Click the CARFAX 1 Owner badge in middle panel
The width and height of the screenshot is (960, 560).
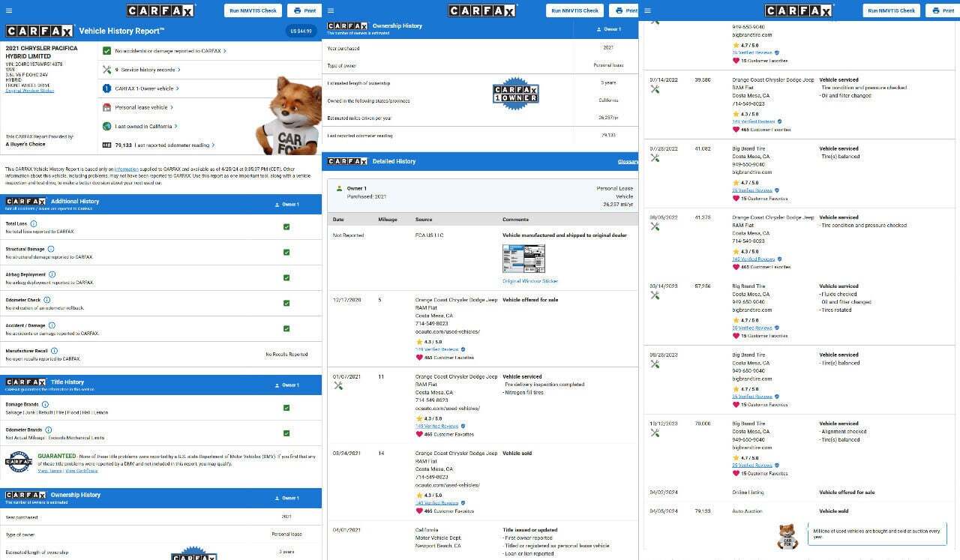click(516, 94)
